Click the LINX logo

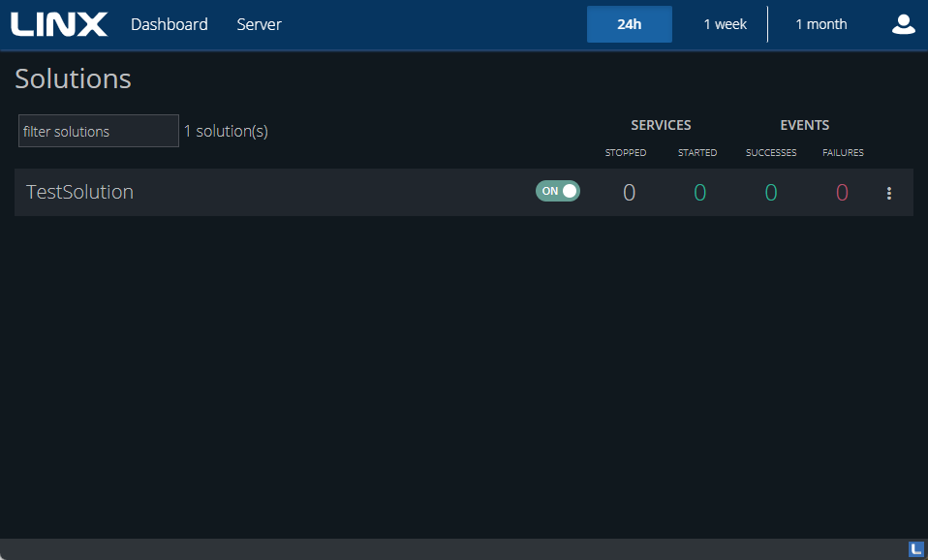tap(59, 24)
